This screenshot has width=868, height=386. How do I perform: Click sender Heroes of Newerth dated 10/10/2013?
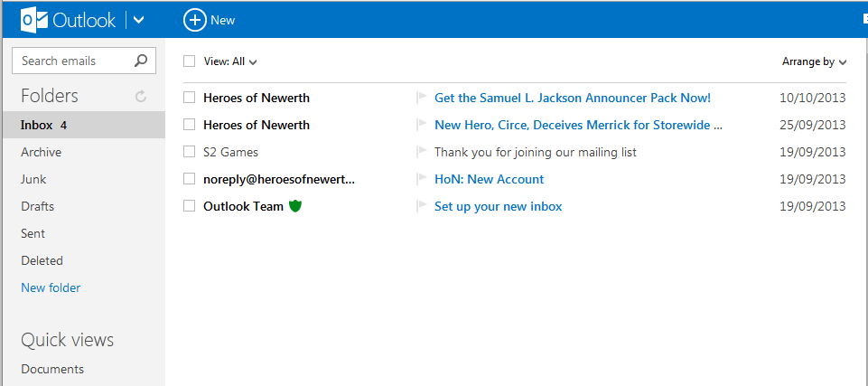click(x=257, y=98)
